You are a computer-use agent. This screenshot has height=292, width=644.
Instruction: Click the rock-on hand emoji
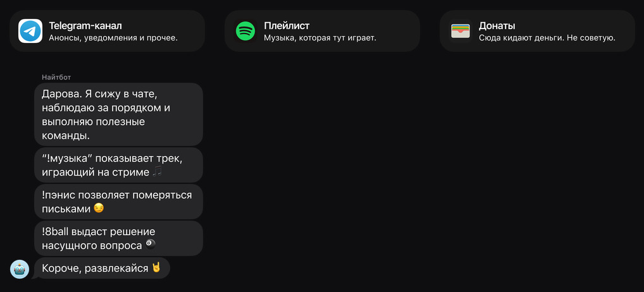(156, 268)
